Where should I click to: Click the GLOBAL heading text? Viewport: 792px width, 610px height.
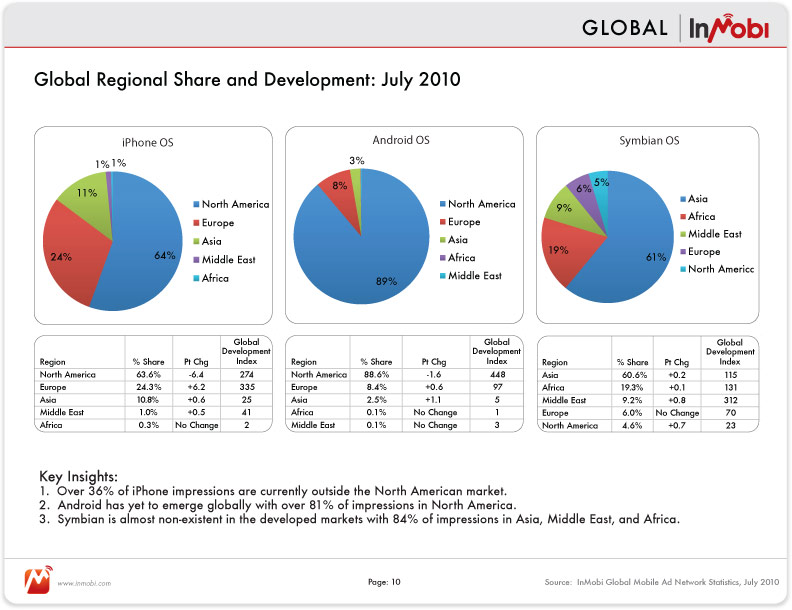pos(625,28)
